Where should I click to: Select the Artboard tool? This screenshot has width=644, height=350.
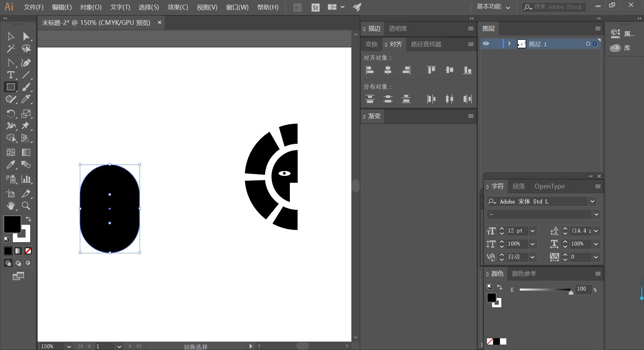coord(11,193)
